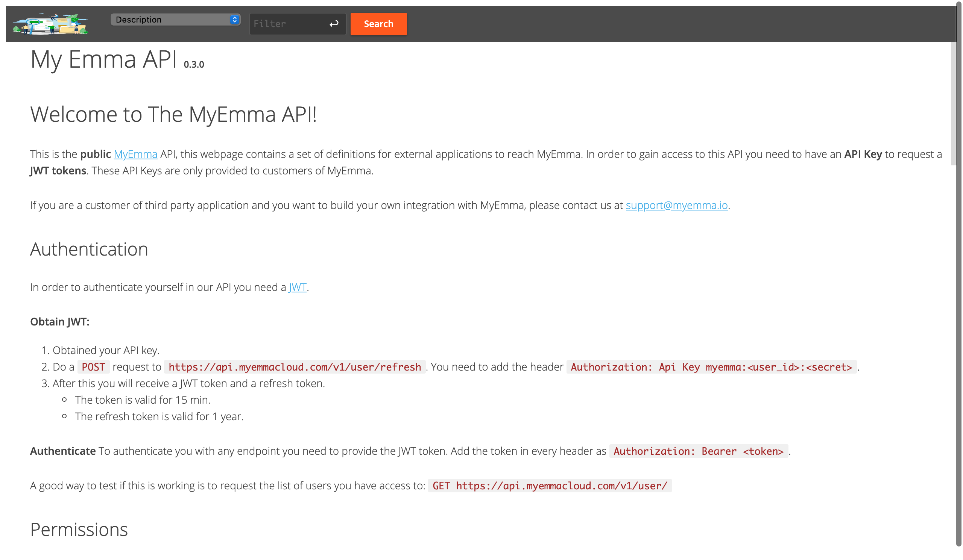The image size is (963, 560).
Task: Click the 'Obtain JWT:' bold label
Action: (x=59, y=322)
